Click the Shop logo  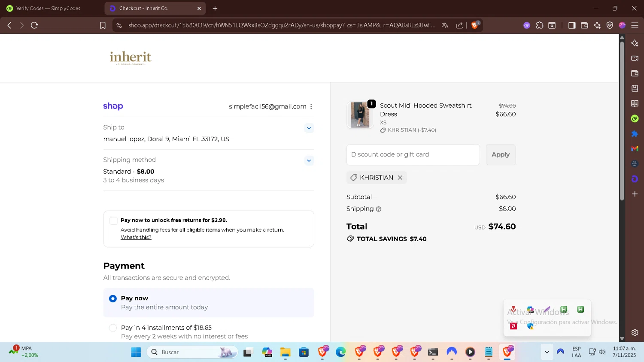(x=113, y=106)
